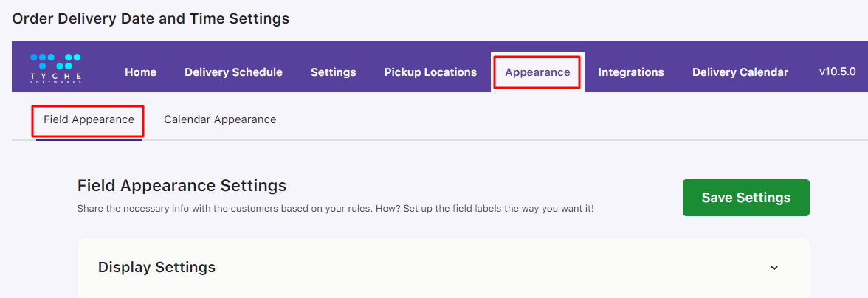Image resolution: width=868 pixels, height=298 pixels.
Task: Click the Tyche Softwares dotted logo
Action: (x=55, y=60)
